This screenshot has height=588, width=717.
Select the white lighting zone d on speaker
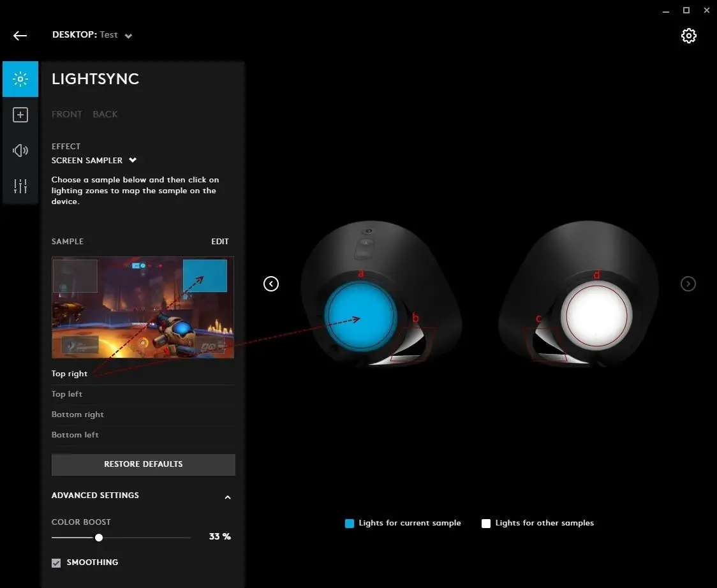pos(596,316)
